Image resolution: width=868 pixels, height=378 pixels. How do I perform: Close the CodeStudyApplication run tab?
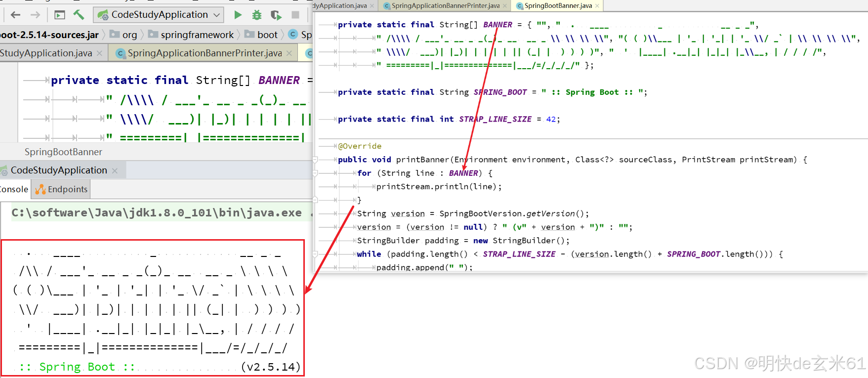pos(115,170)
